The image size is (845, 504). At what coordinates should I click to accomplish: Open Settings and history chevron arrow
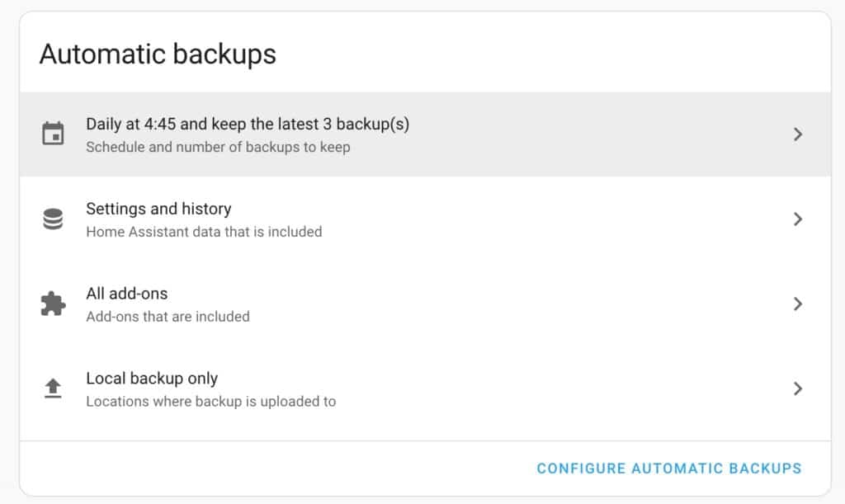coord(797,219)
